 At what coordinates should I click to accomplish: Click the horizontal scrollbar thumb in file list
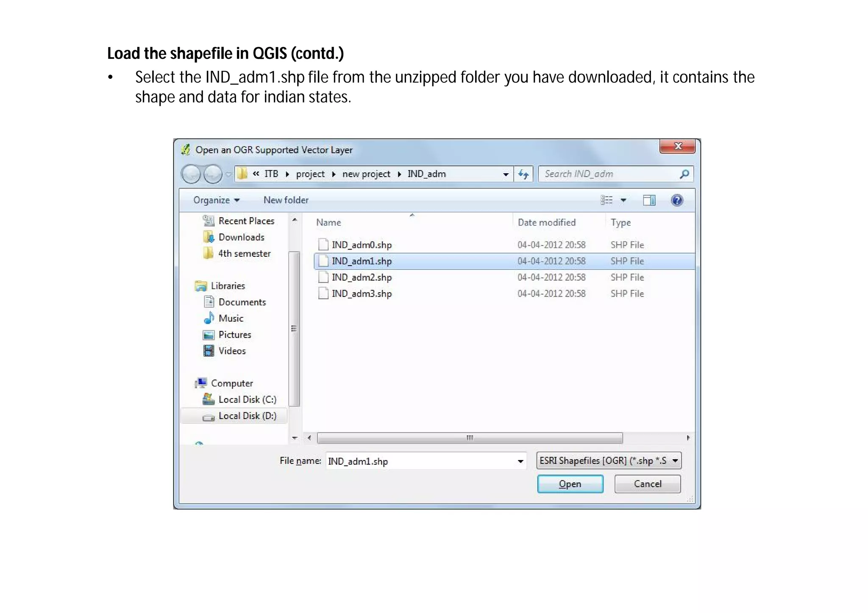[x=470, y=438]
